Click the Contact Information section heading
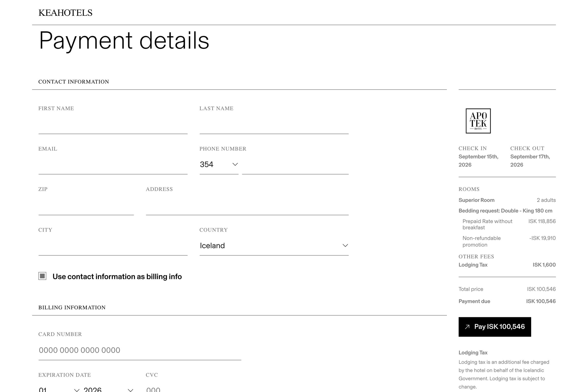This screenshot has width=588, height=392. pos(73,82)
